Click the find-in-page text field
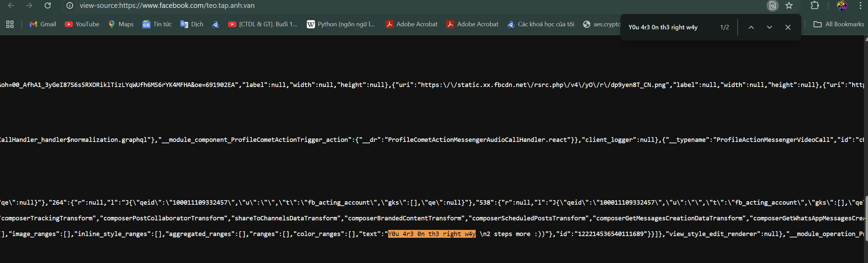This screenshot has height=263, width=868. click(667, 27)
